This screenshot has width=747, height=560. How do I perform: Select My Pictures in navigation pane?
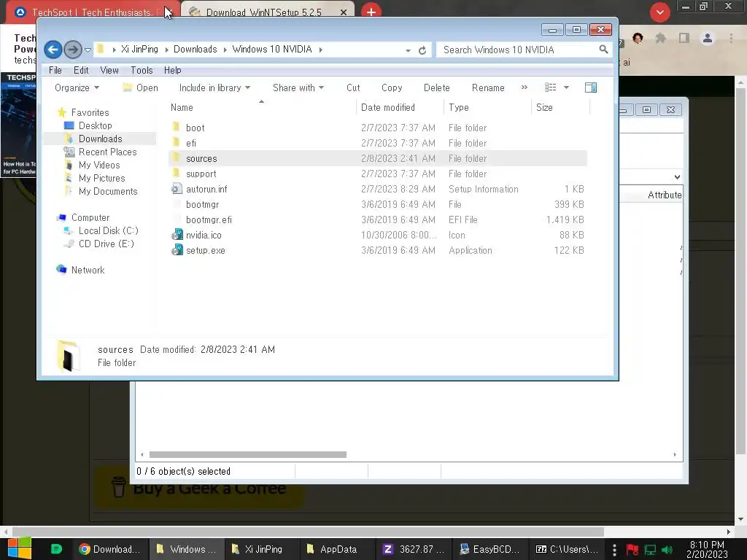pos(102,178)
